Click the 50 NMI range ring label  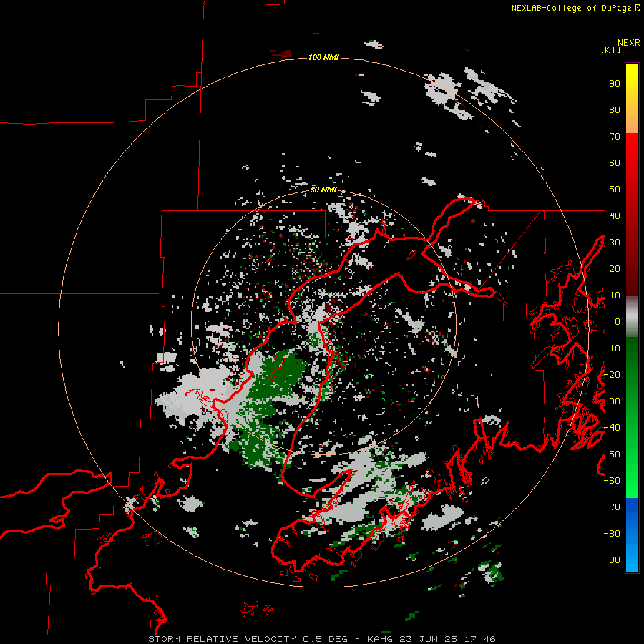[x=323, y=190]
